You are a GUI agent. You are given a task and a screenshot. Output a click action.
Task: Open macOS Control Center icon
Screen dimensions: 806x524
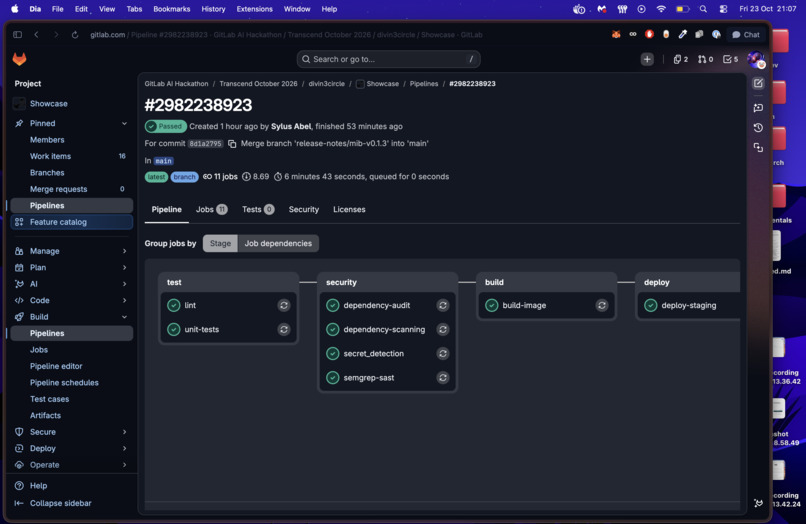click(723, 9)
